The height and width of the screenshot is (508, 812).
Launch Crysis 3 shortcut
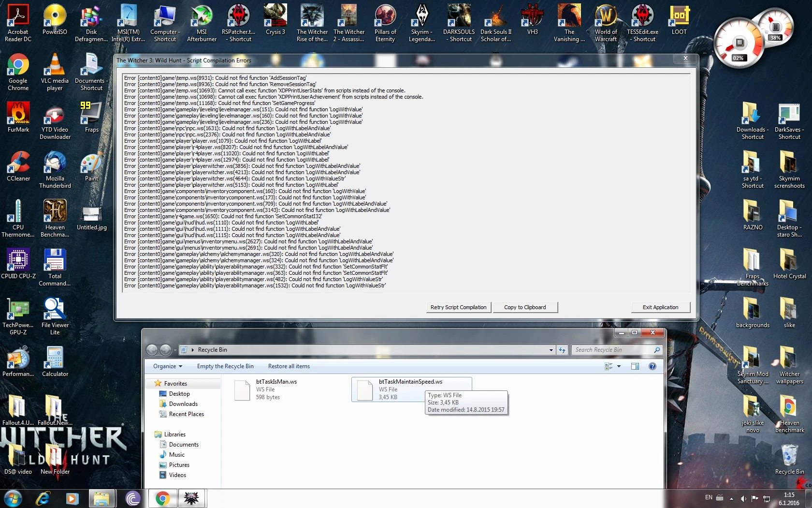pyautogui.click(x=275, y=19)
